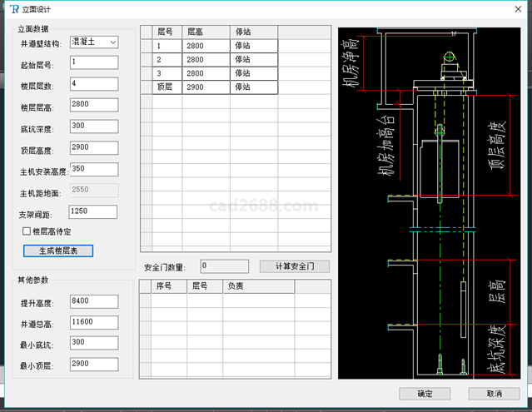
Task: Click the app icon in the title bar
Action: coord(12,9)
